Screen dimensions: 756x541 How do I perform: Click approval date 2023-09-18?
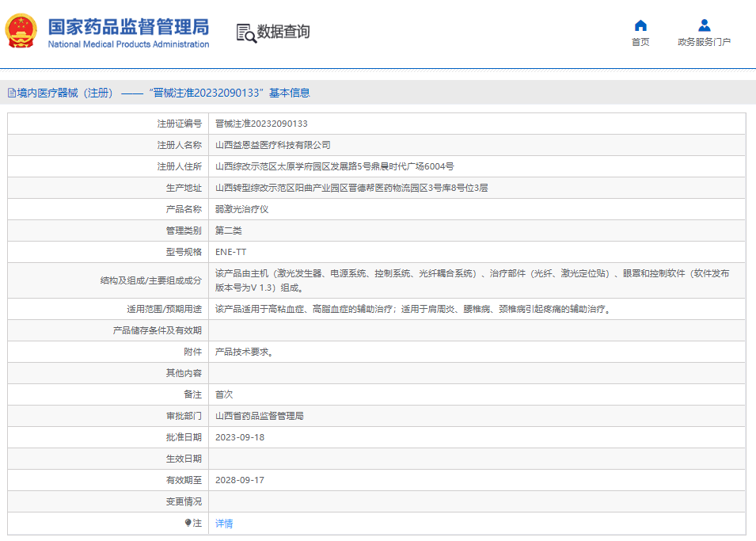[240, 437]
